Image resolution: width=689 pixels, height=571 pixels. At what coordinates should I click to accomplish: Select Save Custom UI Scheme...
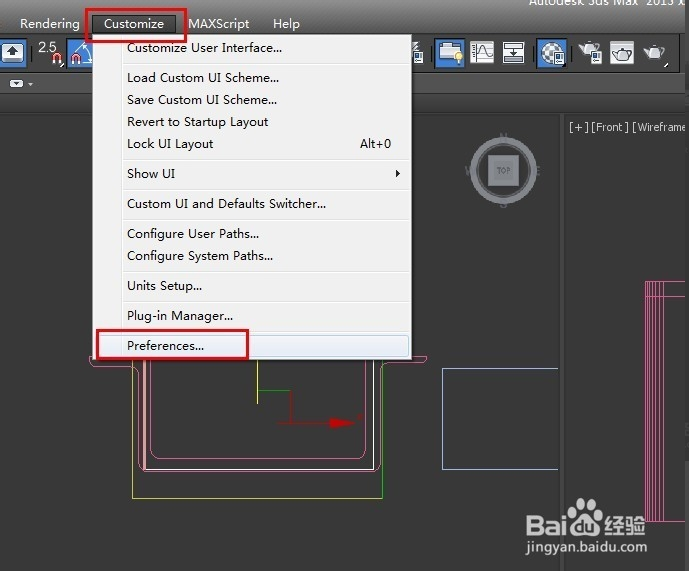(x=252, y=100)
